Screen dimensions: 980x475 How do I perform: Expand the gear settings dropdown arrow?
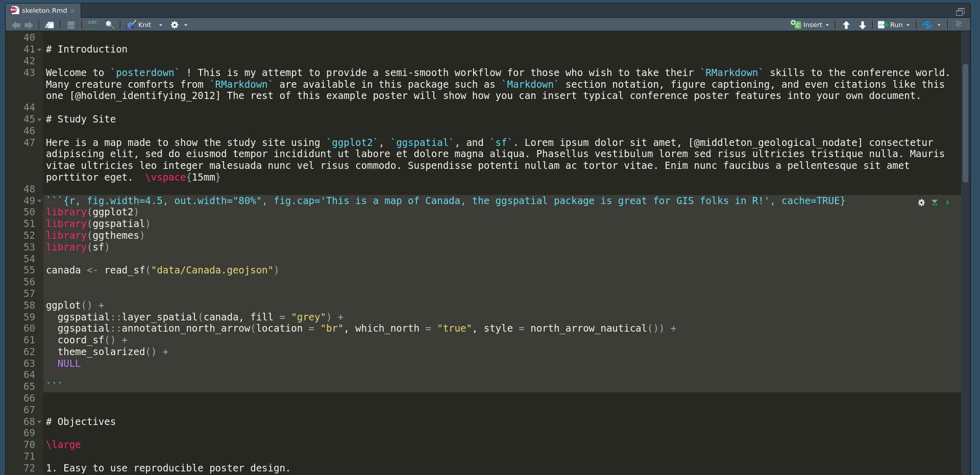[x=186, y=25]
